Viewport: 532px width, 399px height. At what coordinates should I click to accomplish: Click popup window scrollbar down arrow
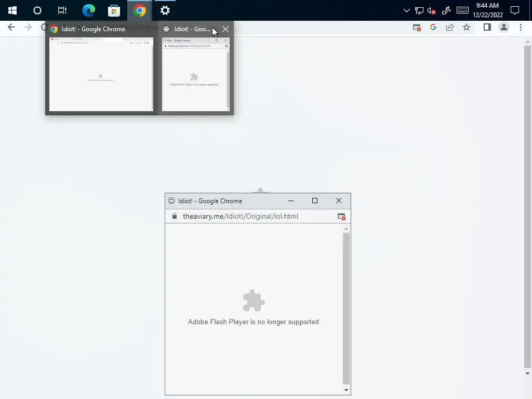pyautogui.click(x=346, y=390)
